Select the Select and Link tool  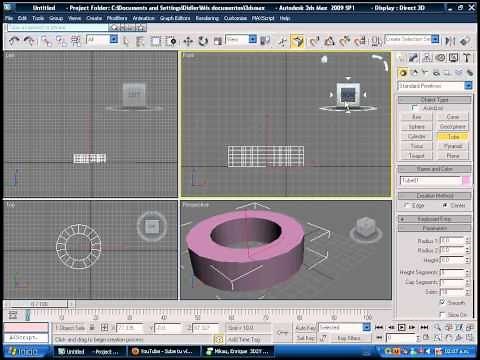pos(46,41)
